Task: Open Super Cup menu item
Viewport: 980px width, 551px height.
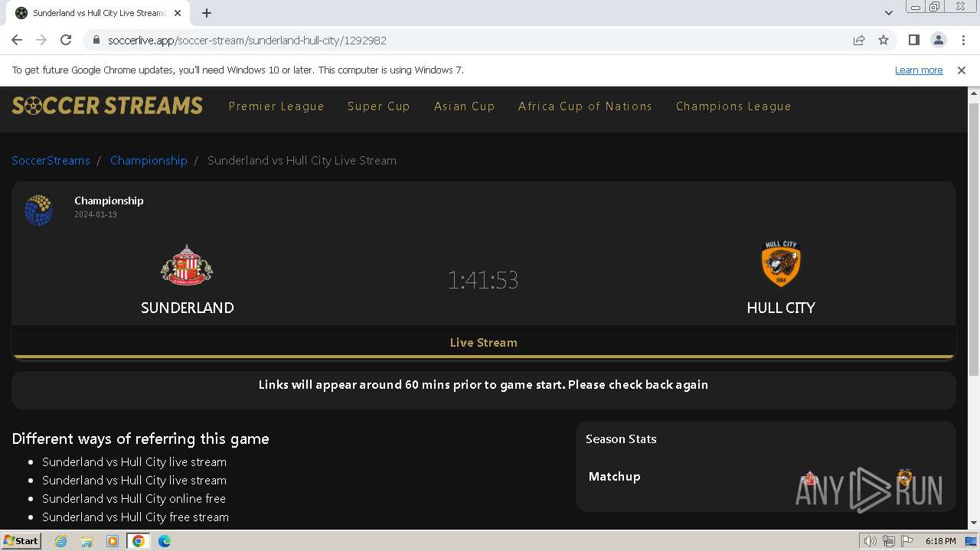Action: coord(379,106)
